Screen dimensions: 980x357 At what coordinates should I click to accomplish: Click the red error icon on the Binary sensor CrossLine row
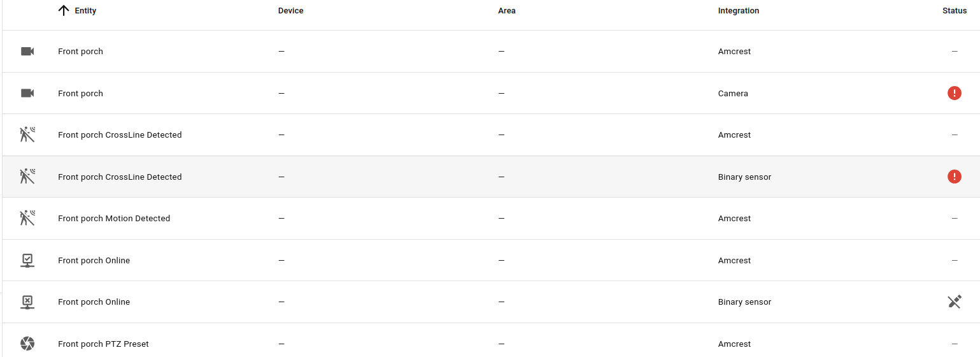click(954, 177)
